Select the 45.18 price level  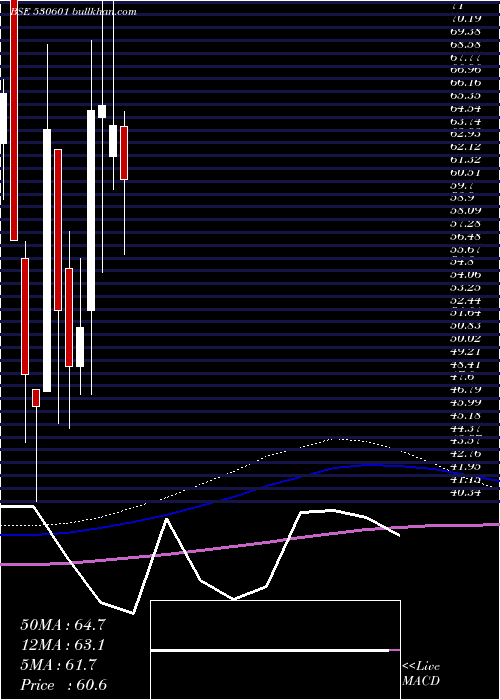[465, 417]
